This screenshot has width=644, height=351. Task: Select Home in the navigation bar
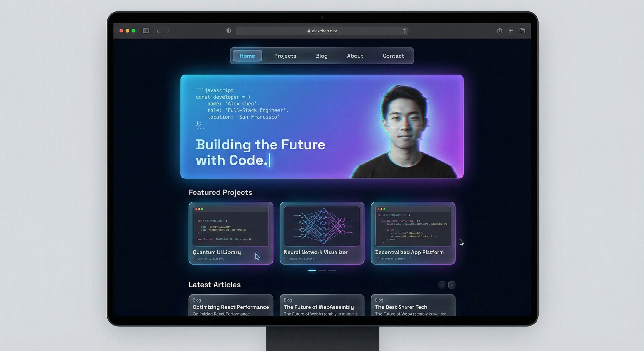click(x=247, y=56)
